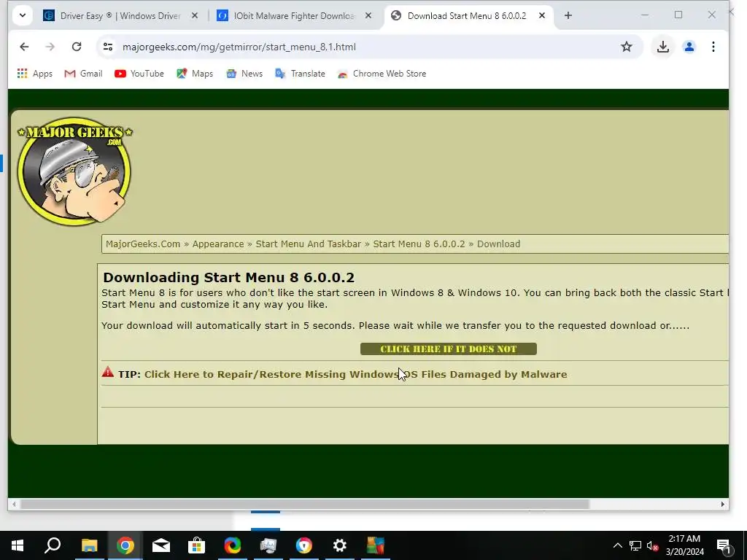
Task: Switch to IObit Malware Fighter tab
Action: (293, 16)
